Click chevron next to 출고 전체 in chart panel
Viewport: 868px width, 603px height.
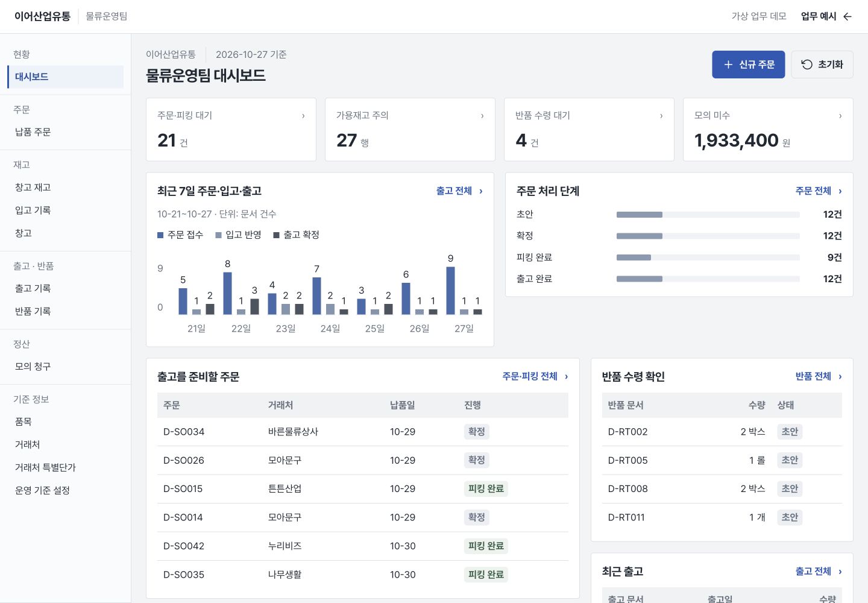(480, 191)
